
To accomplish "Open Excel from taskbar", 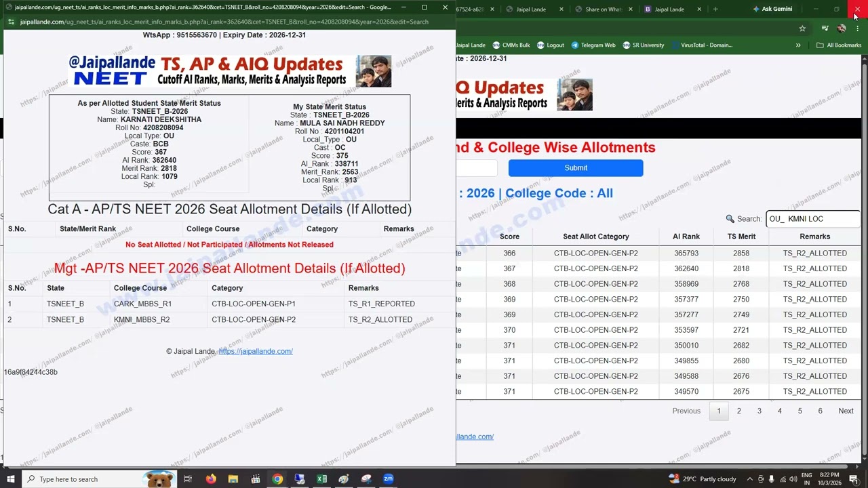I will pos(322,479).
